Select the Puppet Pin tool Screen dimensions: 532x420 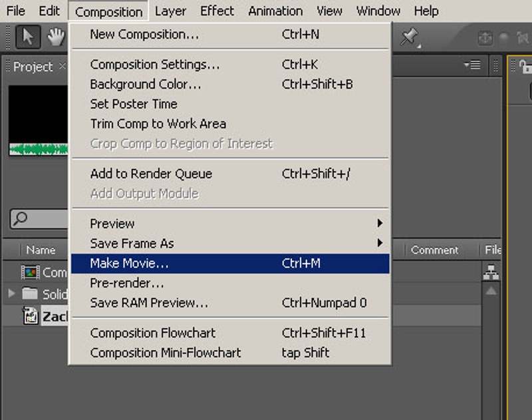click(x=408, y=38)
